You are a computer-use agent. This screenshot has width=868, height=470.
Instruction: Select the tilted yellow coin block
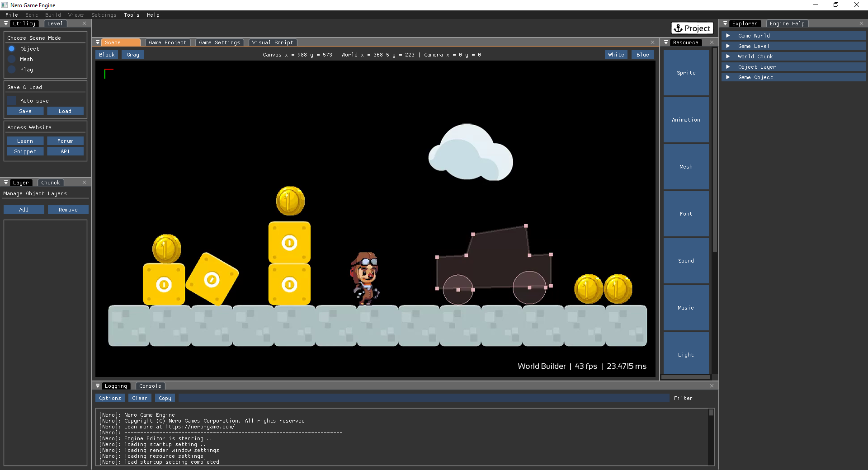[212, 279]
